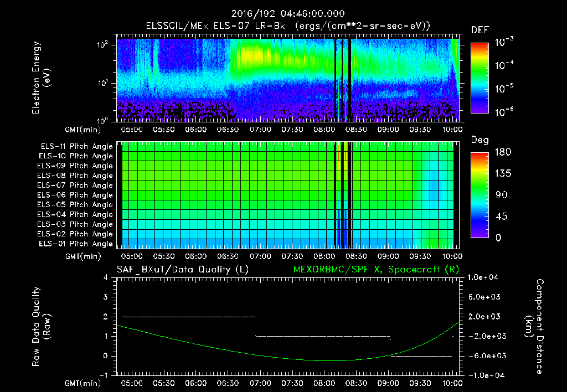
Task: Click the -1 tick on Raw Data Quality axis
Action: (104, 375)
